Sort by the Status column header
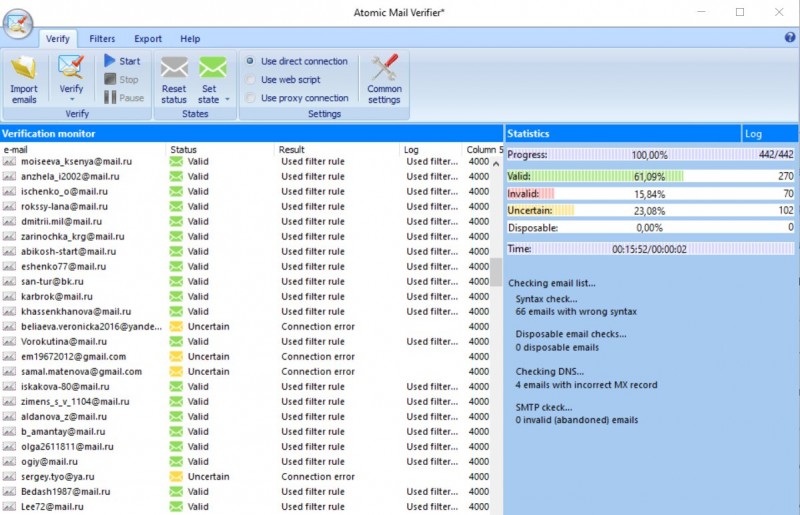This screenshot has width=800, height=515. [x=219, y=150]
